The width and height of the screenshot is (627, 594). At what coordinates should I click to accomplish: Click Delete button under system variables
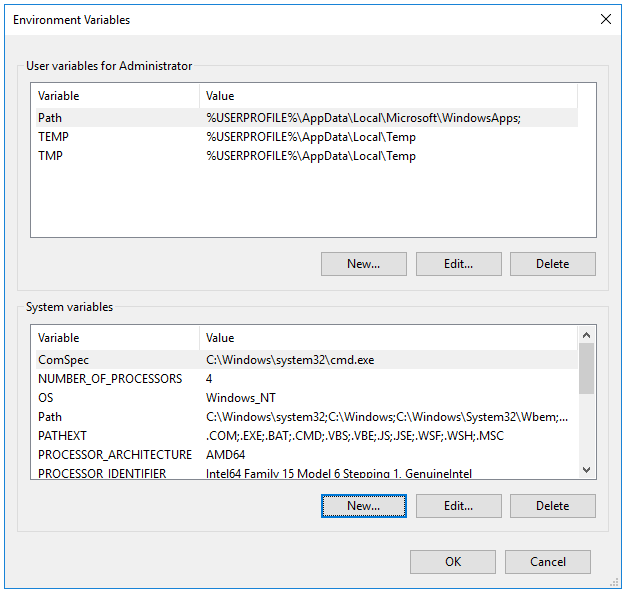tap(553, 506)
